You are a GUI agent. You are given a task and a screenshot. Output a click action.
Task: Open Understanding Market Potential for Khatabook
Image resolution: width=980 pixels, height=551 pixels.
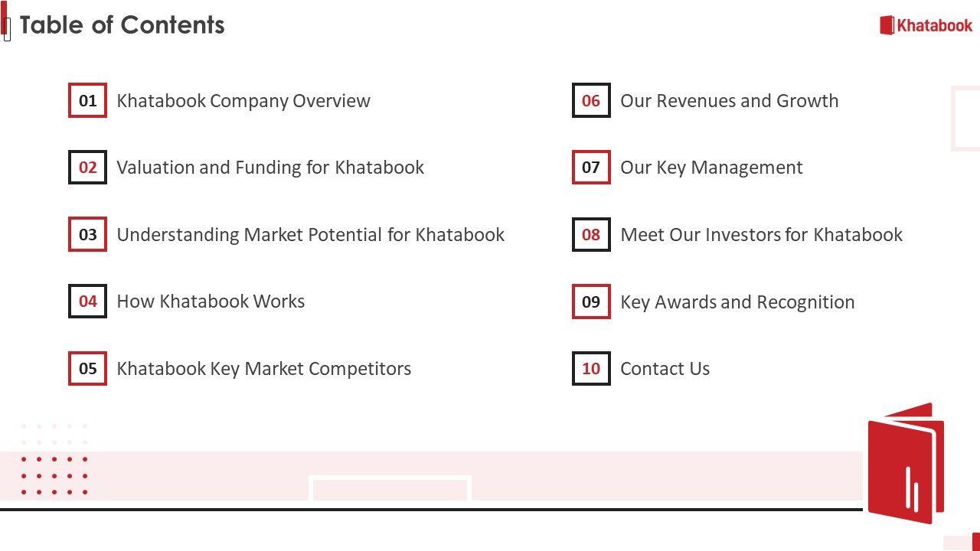tap(310, 234)
